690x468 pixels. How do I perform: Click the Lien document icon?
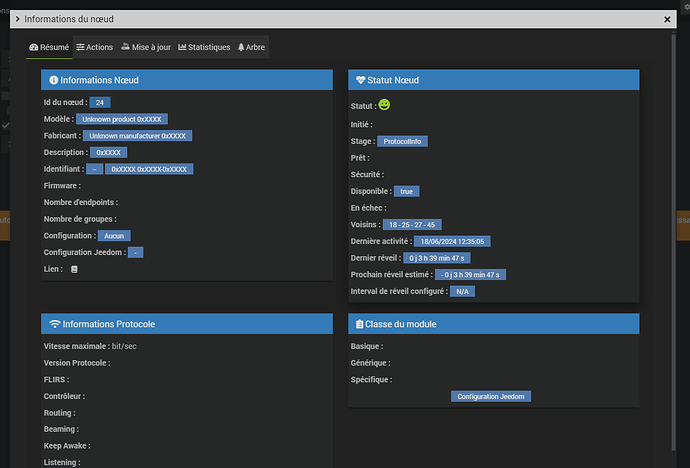tap(74, 269)
